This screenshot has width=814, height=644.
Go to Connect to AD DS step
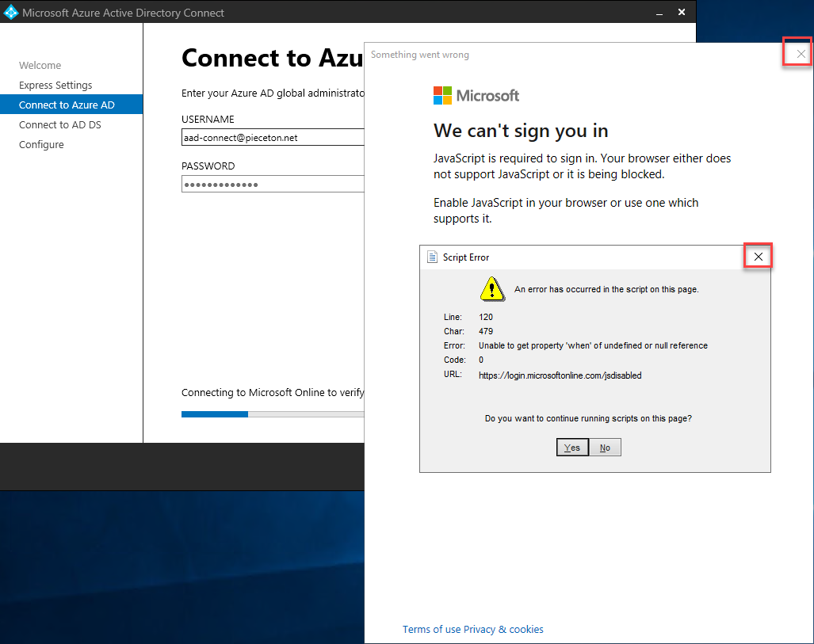(x=60, y=124)
